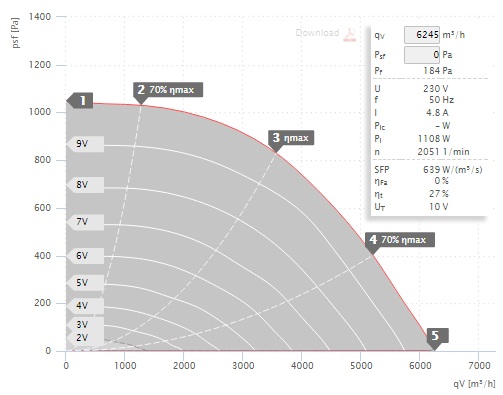Click the 7V curve label
503x395 pixels.
85,222
